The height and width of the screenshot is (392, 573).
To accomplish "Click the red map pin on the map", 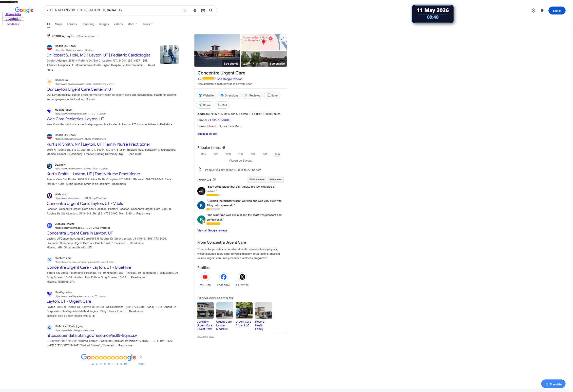I will point(263,42).
